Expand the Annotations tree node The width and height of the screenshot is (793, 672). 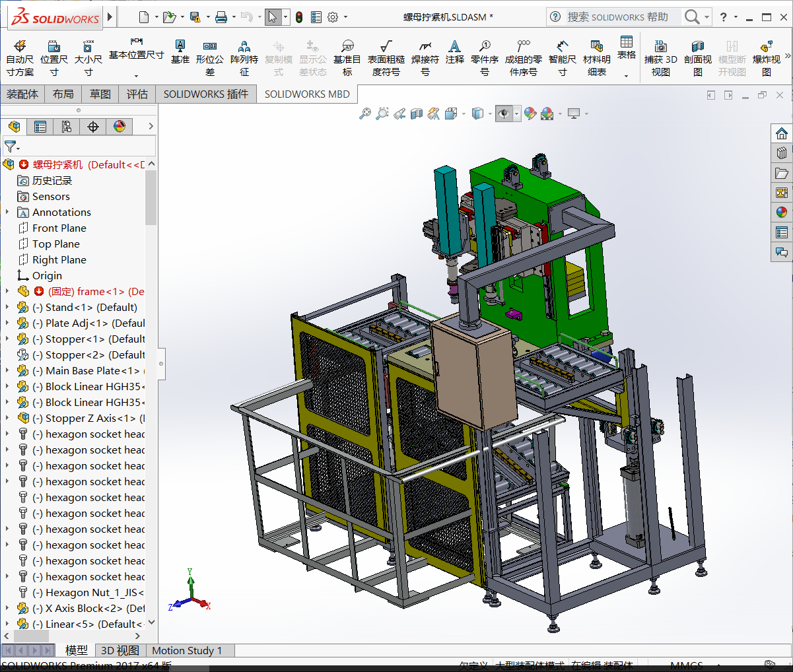click(7, 212)
